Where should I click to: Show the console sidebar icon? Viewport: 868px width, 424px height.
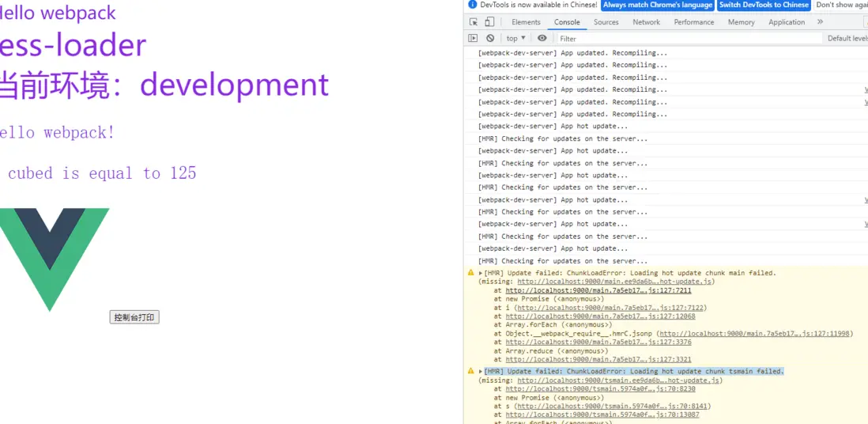[x=473, y=38]
